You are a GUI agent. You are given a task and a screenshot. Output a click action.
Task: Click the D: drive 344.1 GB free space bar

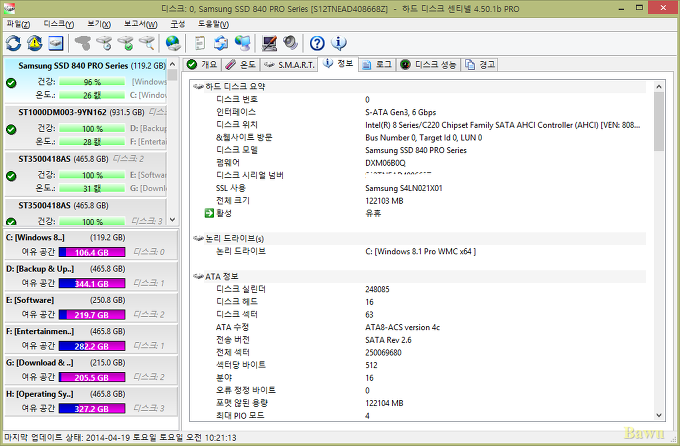(x=92, y=283)
